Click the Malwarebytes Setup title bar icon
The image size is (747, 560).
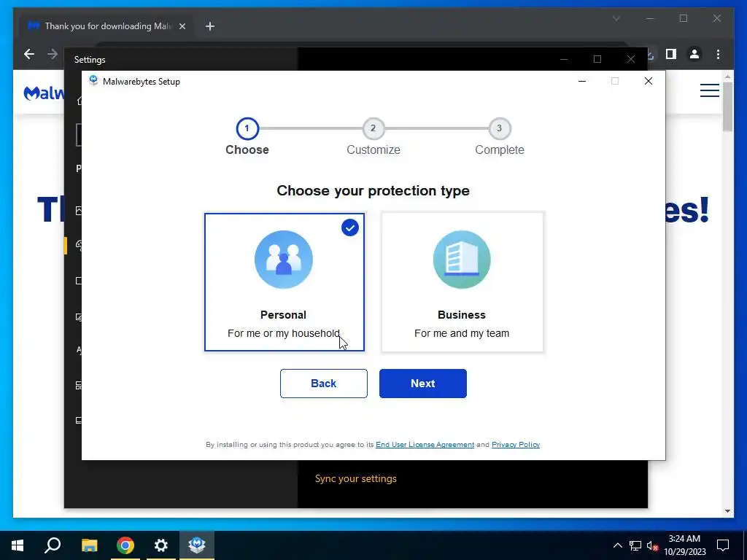[x=93, y=80]
